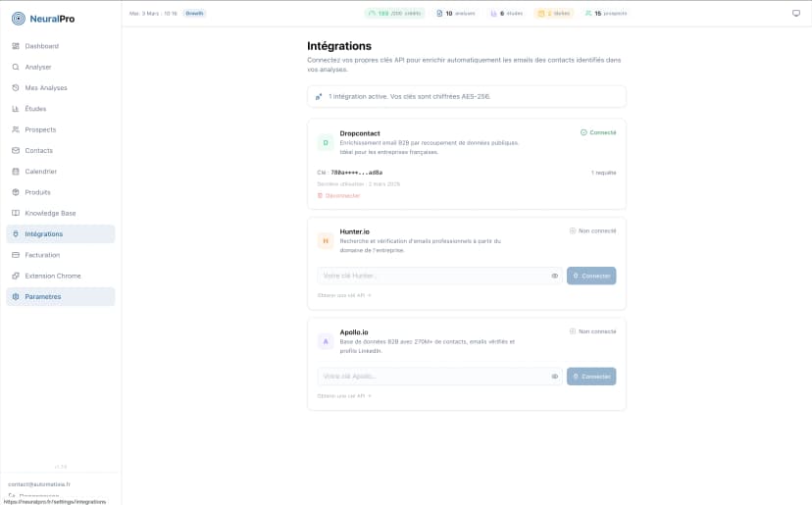Open Dashboard via its sidebar icon
This screenshot has width=812, height=505.
[16, 46]
